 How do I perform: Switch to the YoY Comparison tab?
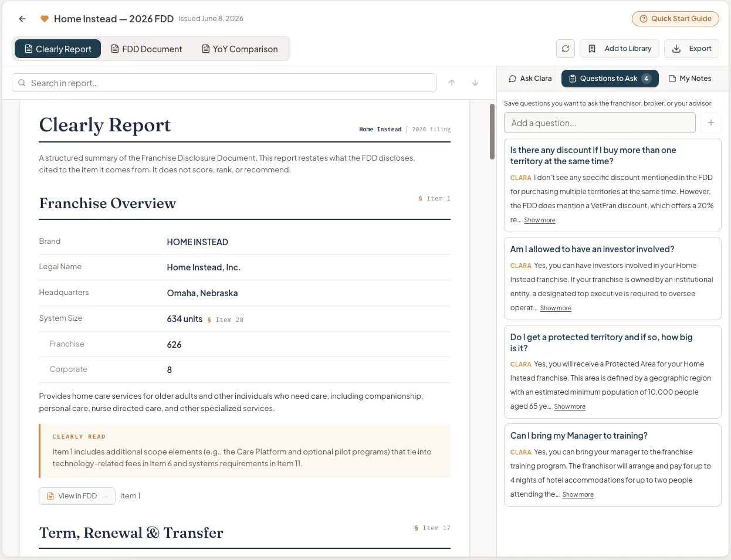click(x=240, y=49)
